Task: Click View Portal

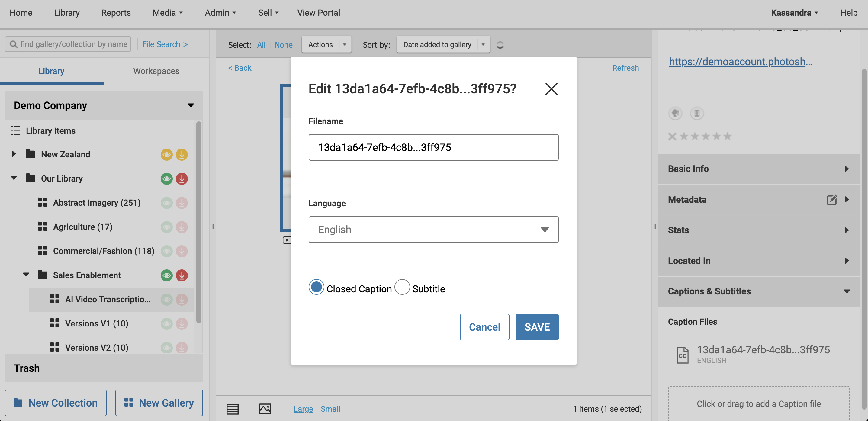Action: (318, 13)
